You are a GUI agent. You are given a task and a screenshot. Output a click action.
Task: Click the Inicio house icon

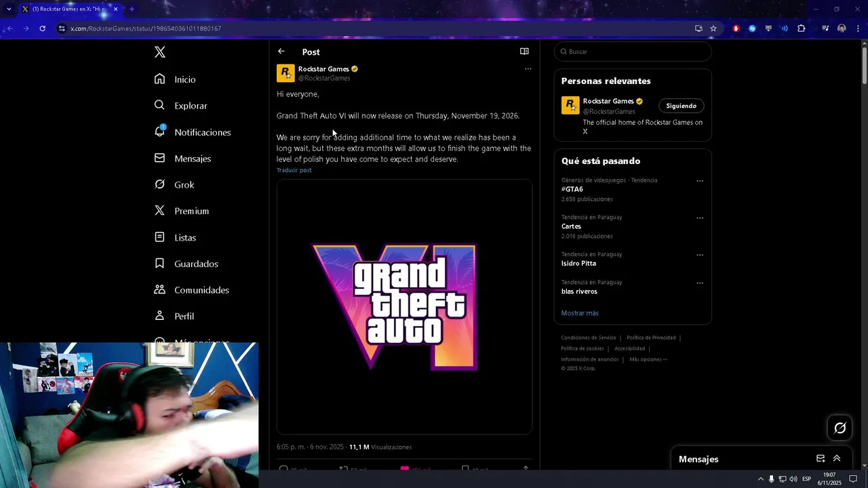point(159,79)
